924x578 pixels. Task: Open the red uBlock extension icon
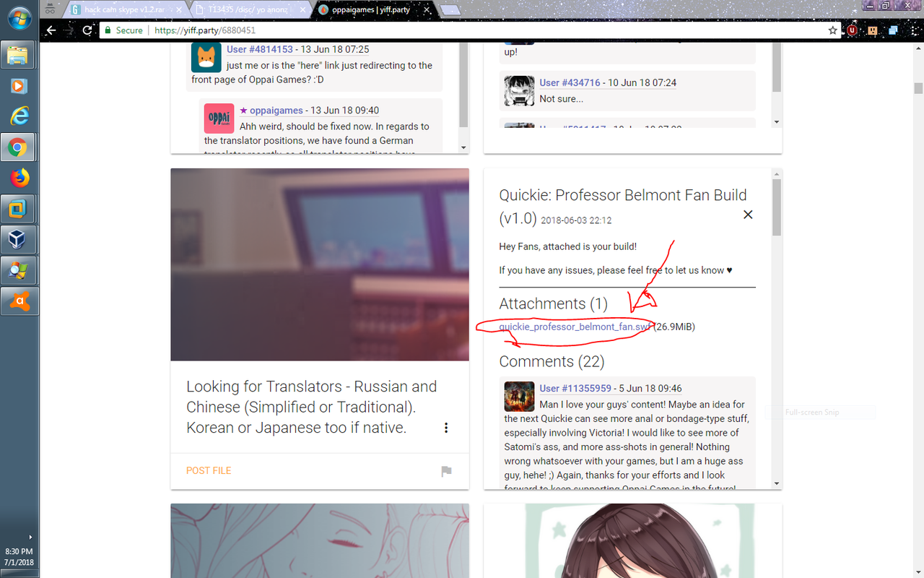tap(853, 30)
